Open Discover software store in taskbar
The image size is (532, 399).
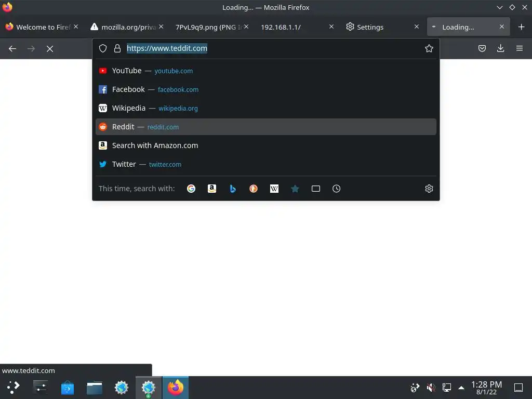click(x=68, y=388)
